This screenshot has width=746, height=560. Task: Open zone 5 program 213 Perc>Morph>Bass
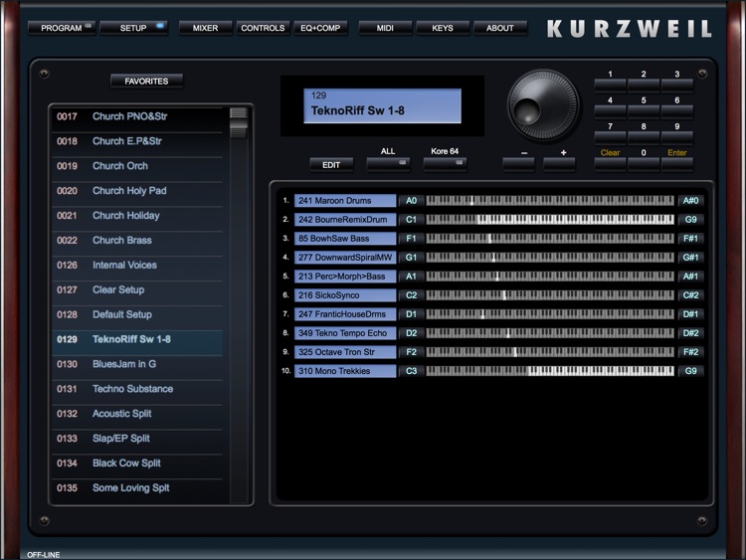[345, 277]
